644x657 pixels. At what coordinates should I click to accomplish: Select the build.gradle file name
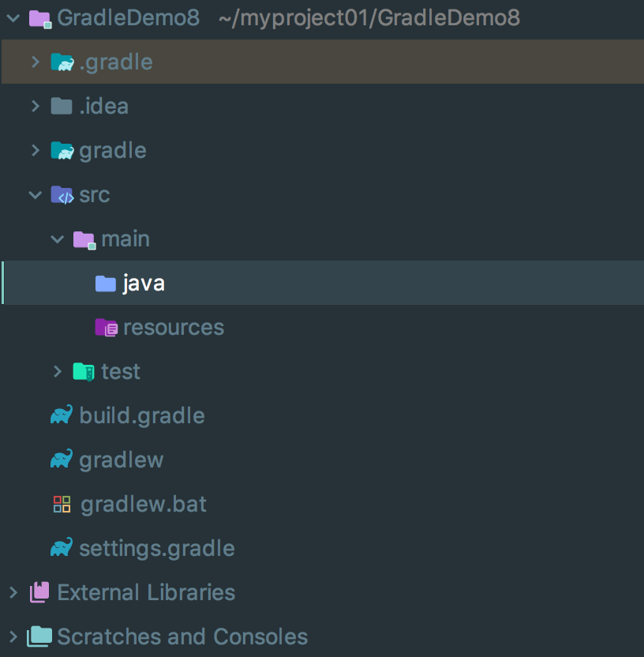[x=142, y=415]
